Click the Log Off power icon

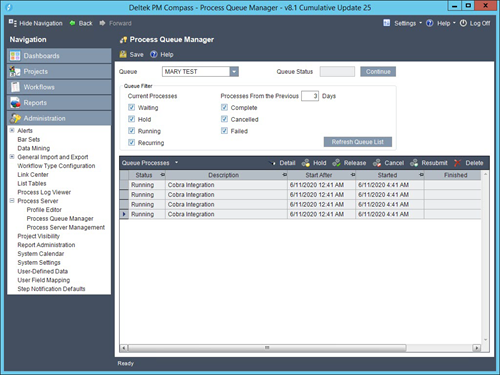(463, 23)
